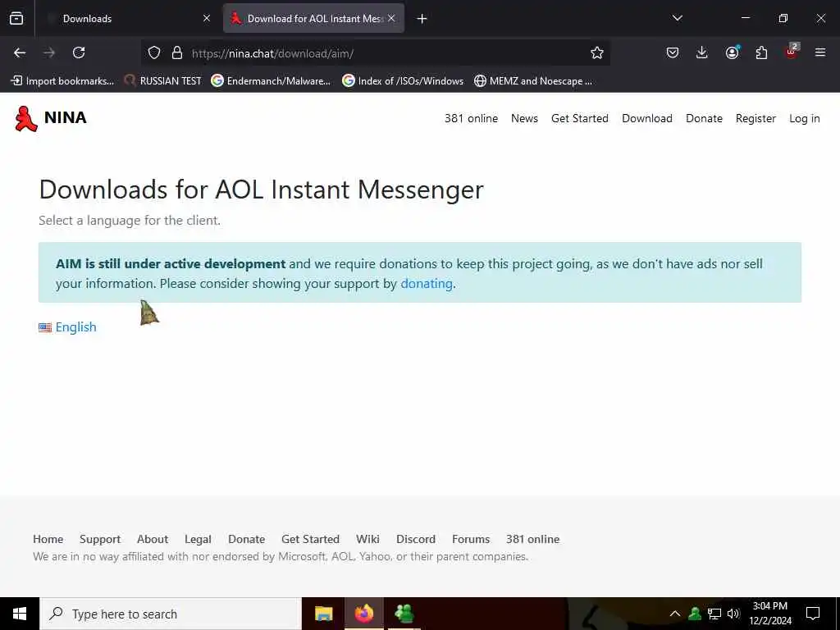Open Get Started in the top navigation
This screenshot has height=630, width=840.
580,118
